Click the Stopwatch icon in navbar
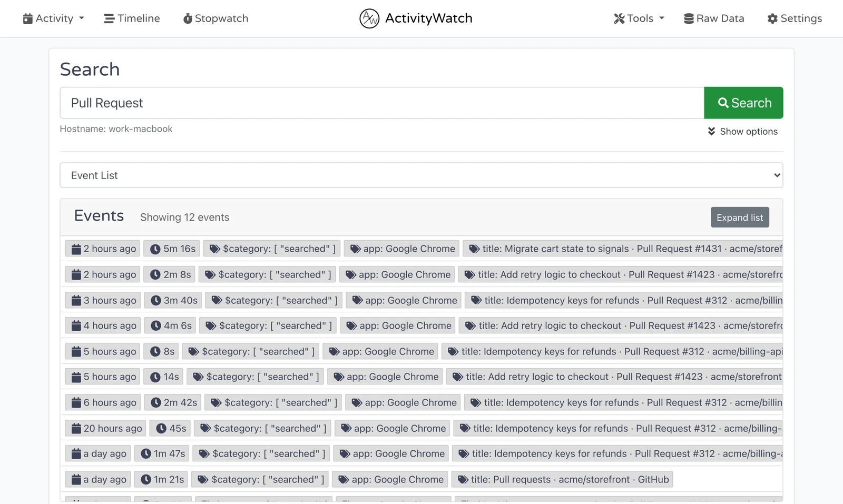The image size is (843, 504). click(188, 18)
